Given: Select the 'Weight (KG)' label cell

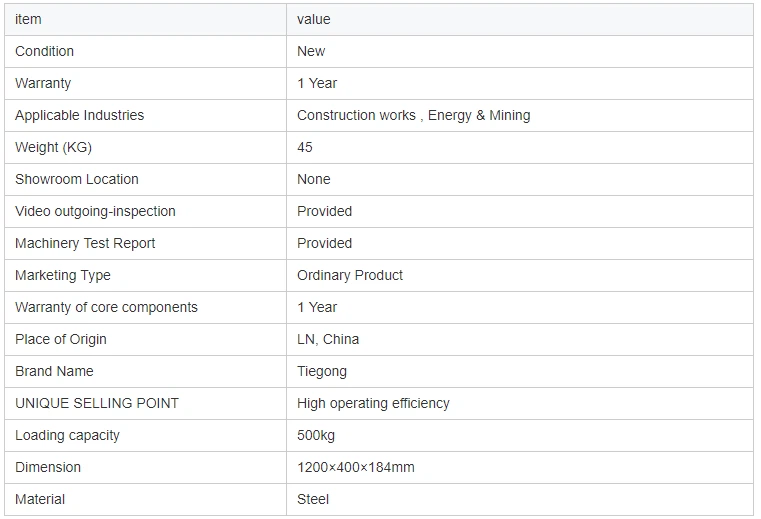Looking at the screenshot, I should click(53, 147).
